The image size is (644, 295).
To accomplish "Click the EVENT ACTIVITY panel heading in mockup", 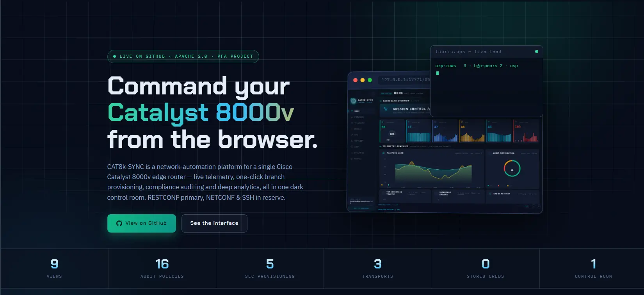I will pos(502,194).
